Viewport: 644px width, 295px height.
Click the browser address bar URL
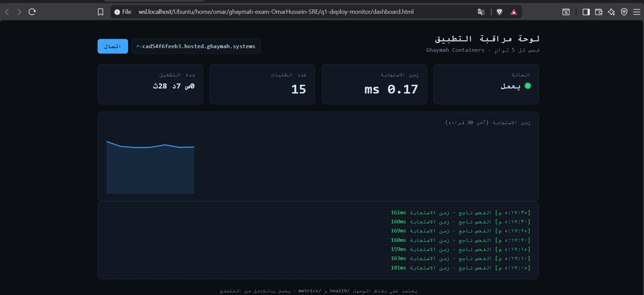tap(276, 12)
